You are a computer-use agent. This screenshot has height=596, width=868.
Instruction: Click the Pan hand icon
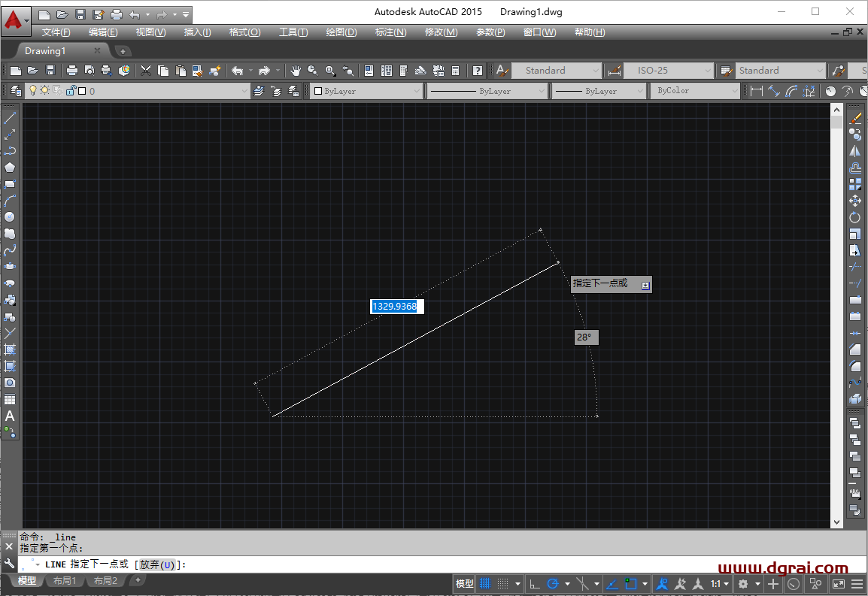click(x=296, y=71)
